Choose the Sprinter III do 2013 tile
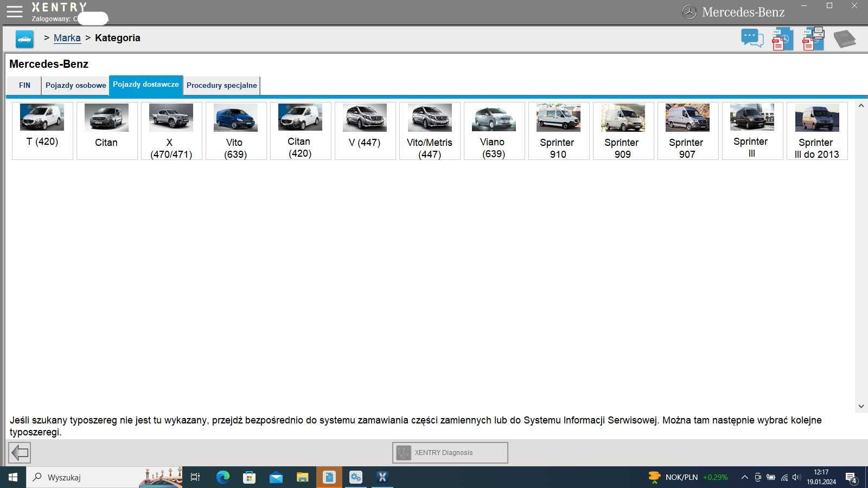868x488 pixels. tap(817, 131)
